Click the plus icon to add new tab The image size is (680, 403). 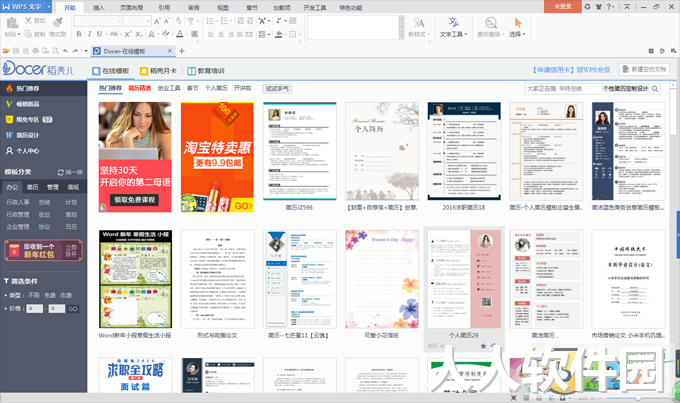[x=182, y=51]
